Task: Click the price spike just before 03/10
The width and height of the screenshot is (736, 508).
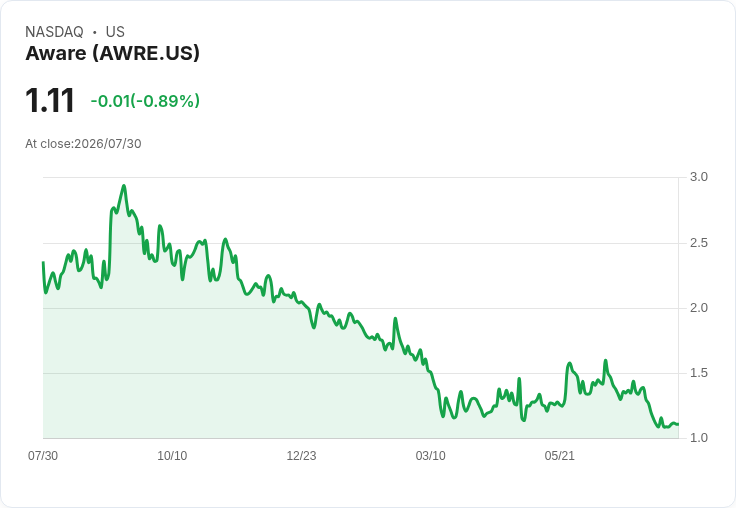Action: (x=395, y=319)
